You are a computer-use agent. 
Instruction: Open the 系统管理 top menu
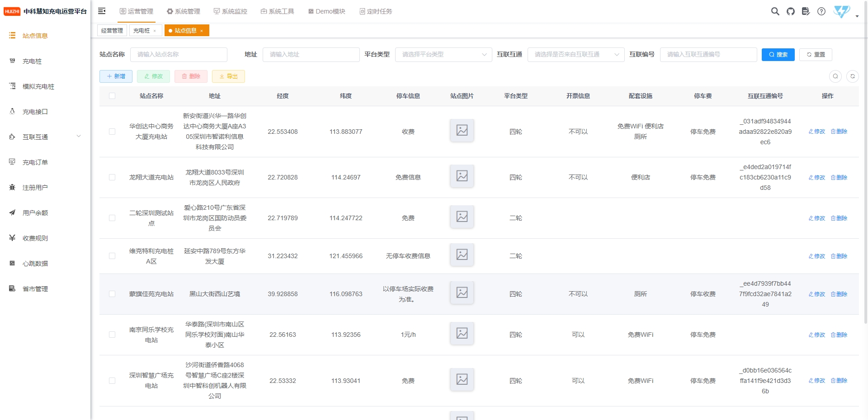point(184,11)
